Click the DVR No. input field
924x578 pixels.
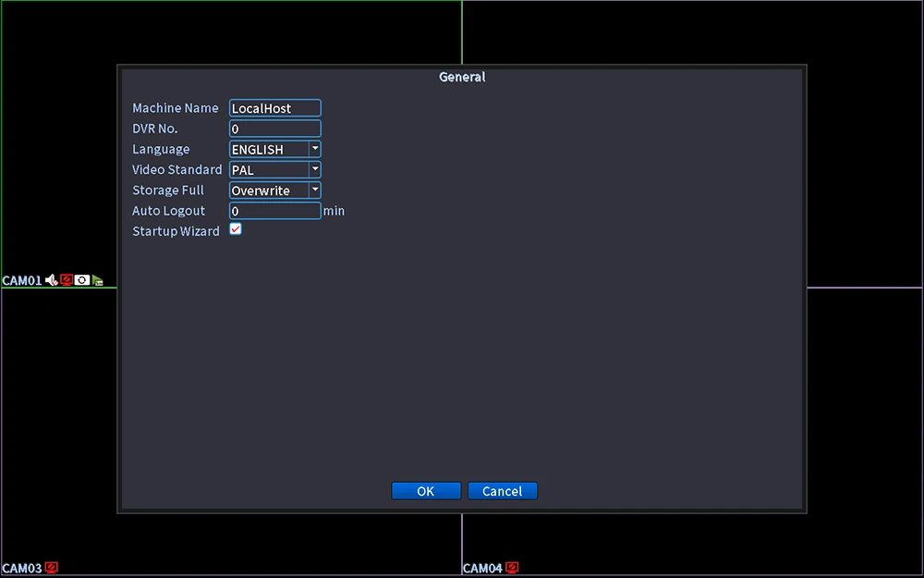pyautogui.click(x=275, y=129)
